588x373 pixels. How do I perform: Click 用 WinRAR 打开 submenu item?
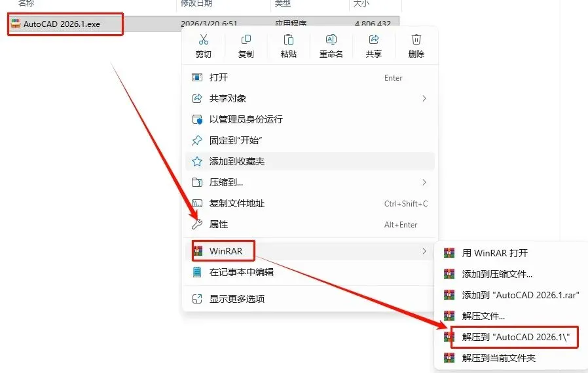click(x=511, y=253)
